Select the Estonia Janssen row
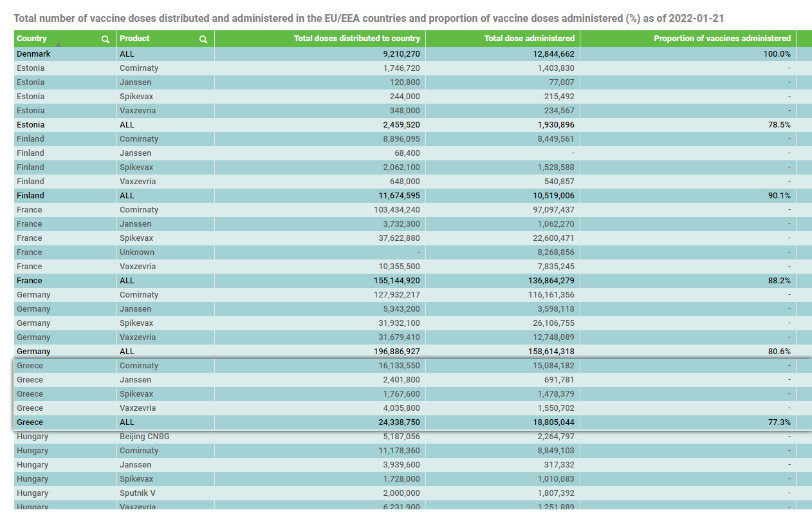 pyautogui.click(x=412, y=82)
